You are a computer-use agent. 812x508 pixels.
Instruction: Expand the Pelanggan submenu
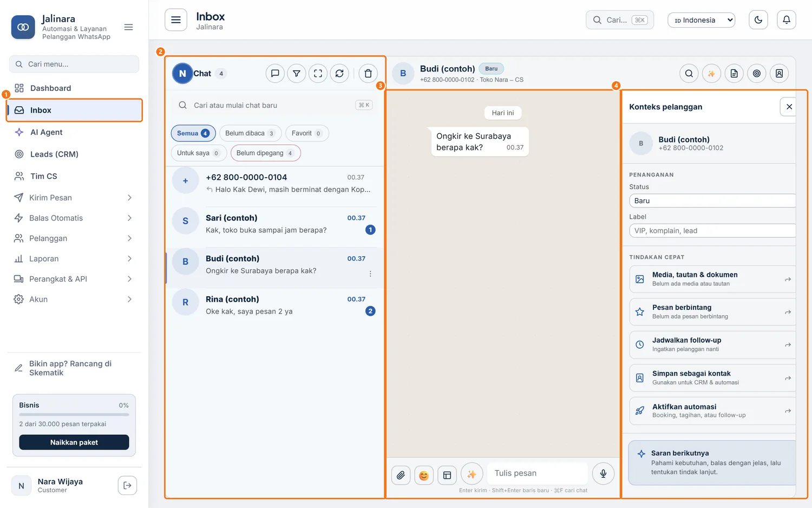click(x=73, y=238)
